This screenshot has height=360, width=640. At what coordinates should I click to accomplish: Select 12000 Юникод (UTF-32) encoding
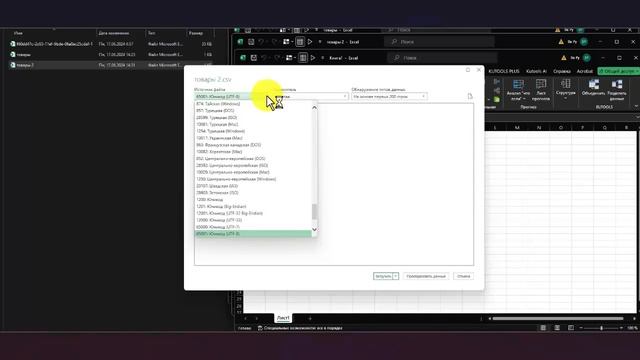[x=253, y=220]
